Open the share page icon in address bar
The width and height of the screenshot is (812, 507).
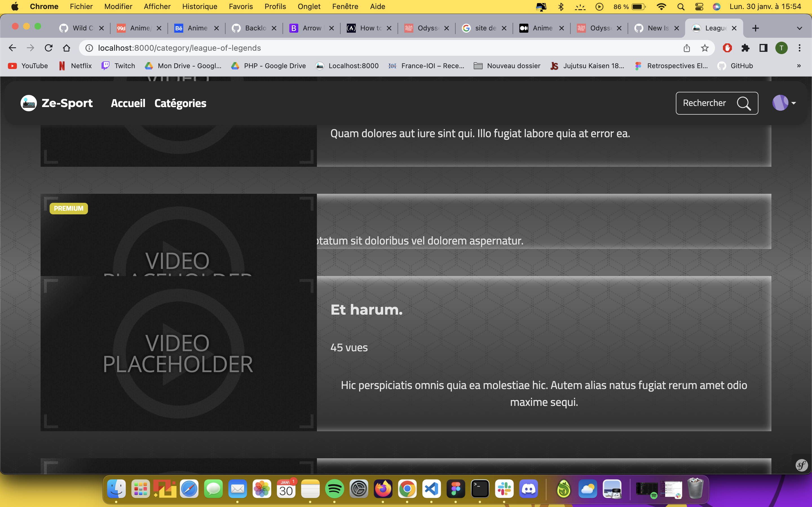pos(687,48)
